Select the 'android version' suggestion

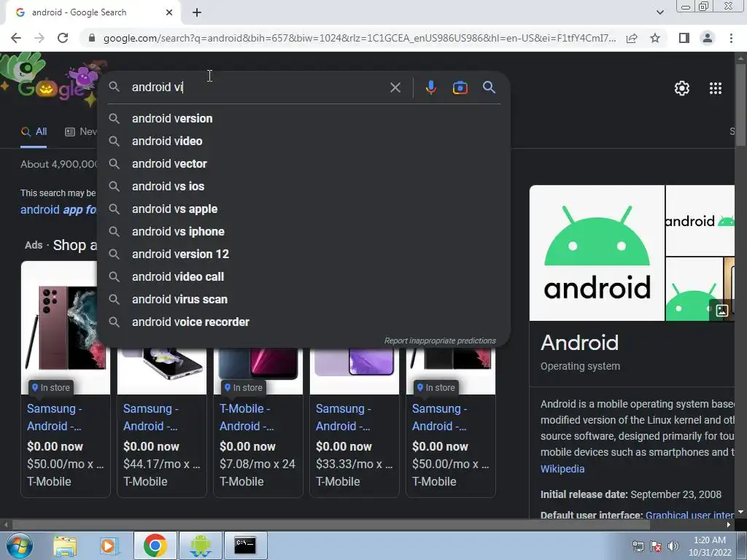[x=303, y=119]
